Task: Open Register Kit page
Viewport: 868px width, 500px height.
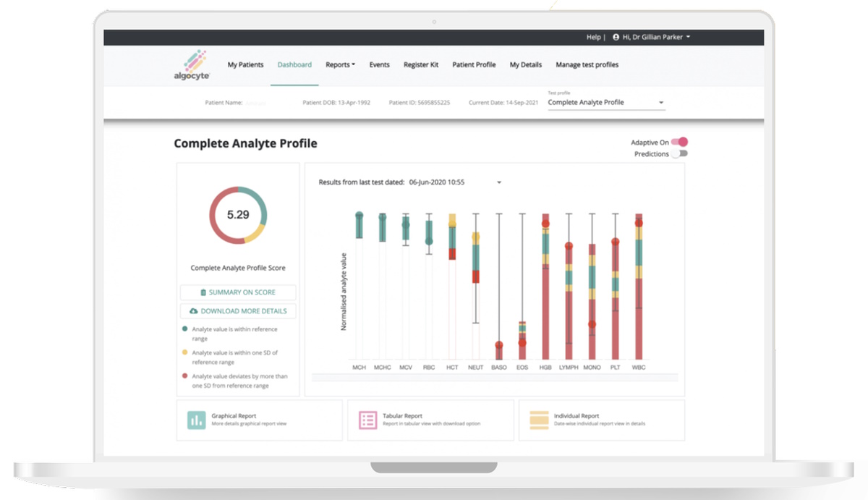Action: (421, 64)
